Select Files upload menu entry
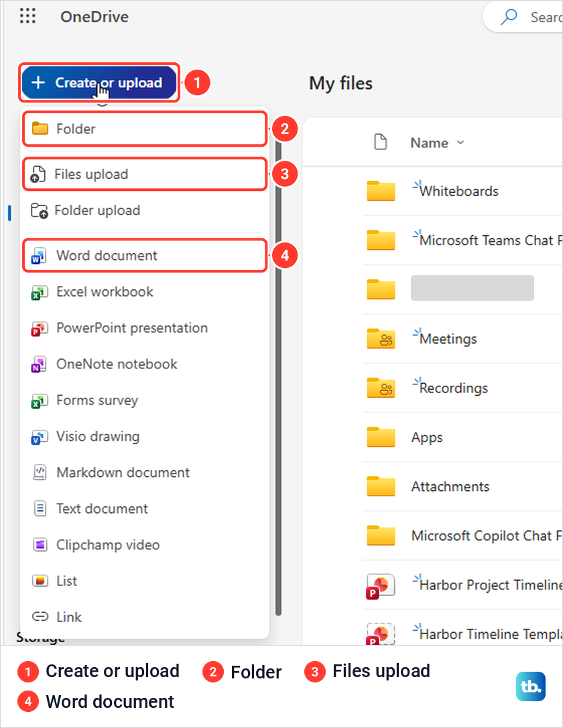The height and width of the screenshot is (728, 563). 145,174
